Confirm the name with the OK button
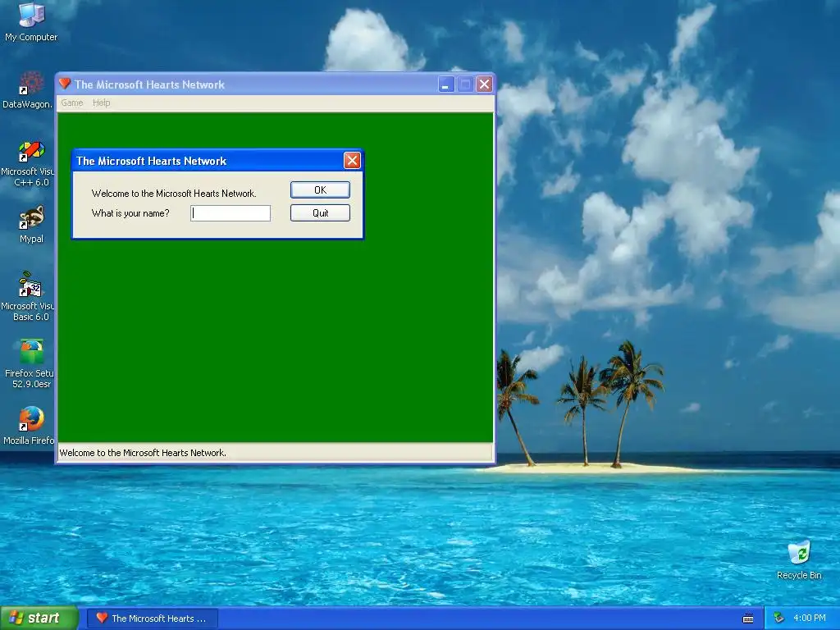This screenshot has height=630, width=840. pos(321,190)
